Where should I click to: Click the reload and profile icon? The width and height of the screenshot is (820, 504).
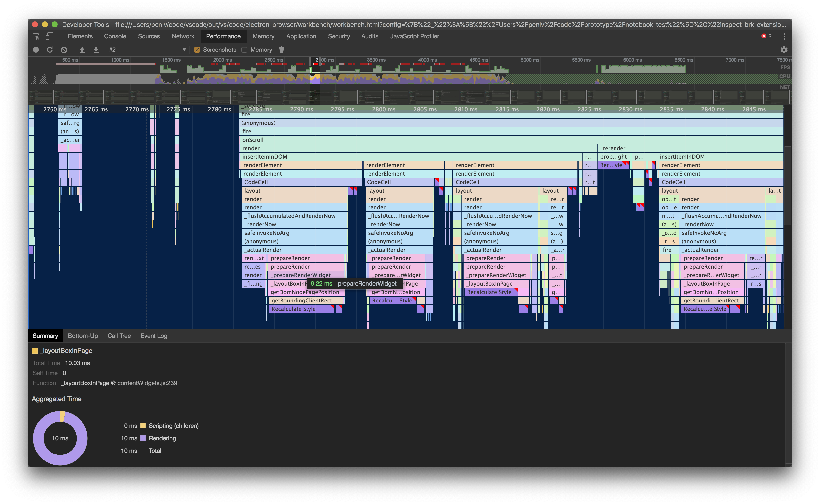pyautogui.click(x=50, y=50)
